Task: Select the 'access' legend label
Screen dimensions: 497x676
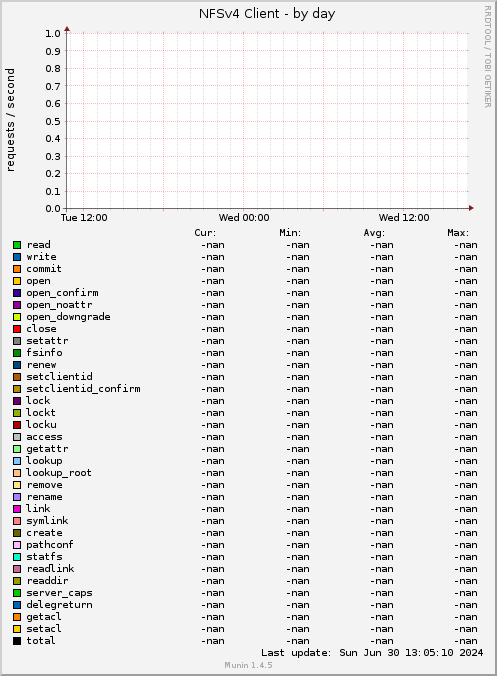Action: click(x=44, y=437)
